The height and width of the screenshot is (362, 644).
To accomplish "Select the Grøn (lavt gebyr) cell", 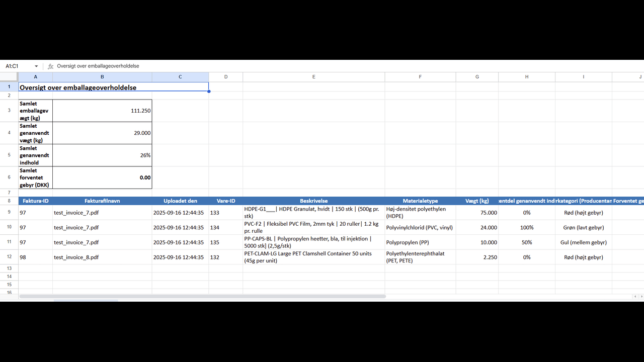I will pos(583,228).
